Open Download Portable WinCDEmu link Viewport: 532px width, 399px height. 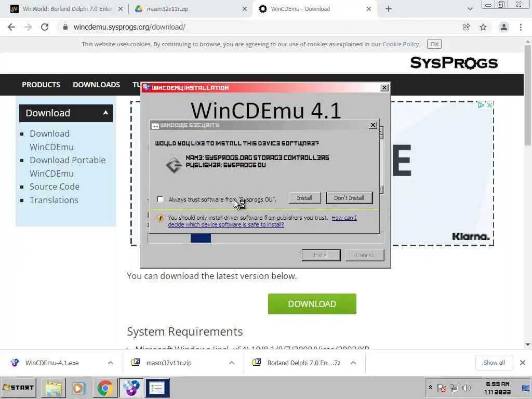click(68, 167)
